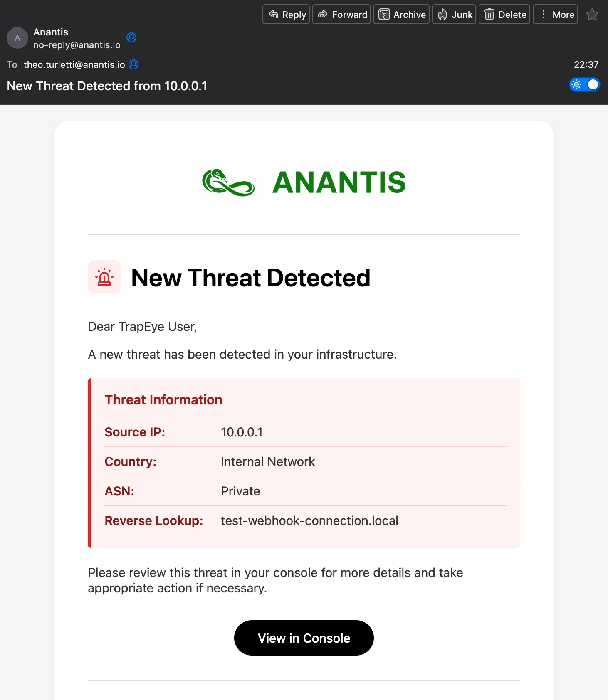Viewport: 608px width, 700px height.
Task: Click the View in Console button
Action: click(304, 638)
